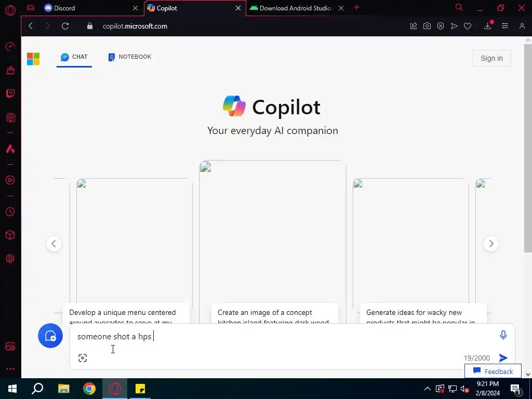This screenshot has width=532, height=399.
Task: Open GX Control speedometer in sidebar
Action: (10, 46)
